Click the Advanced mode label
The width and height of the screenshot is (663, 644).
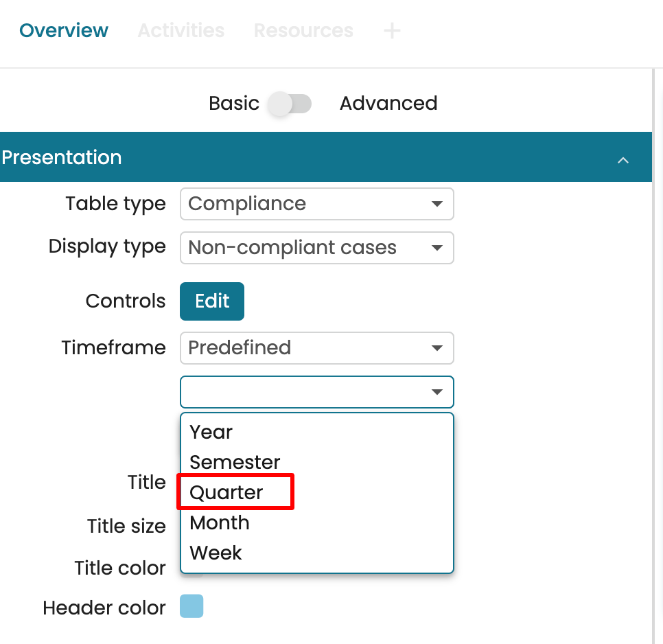coord(388,104)
